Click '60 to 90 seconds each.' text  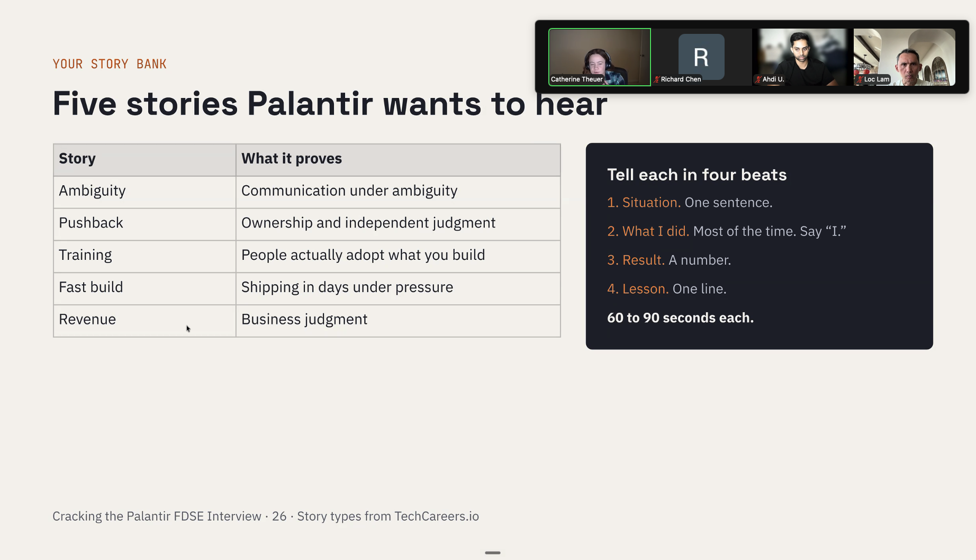pyautogui.click(x=680, y=318)
